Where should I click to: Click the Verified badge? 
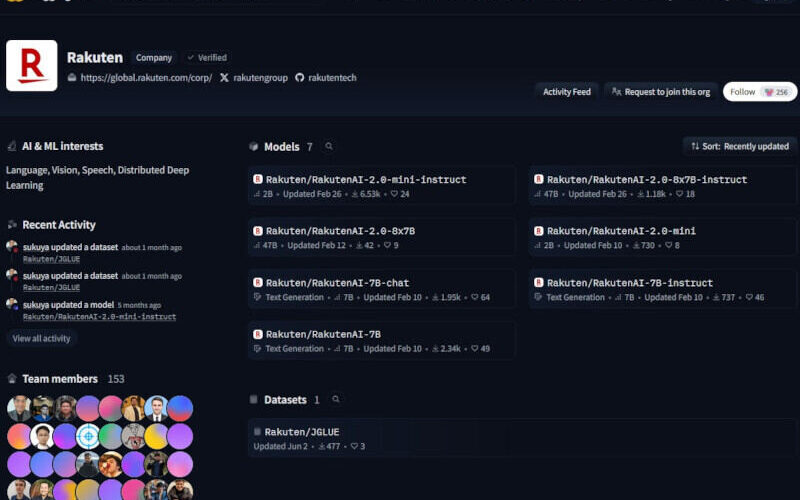click(x=207, y=58)
